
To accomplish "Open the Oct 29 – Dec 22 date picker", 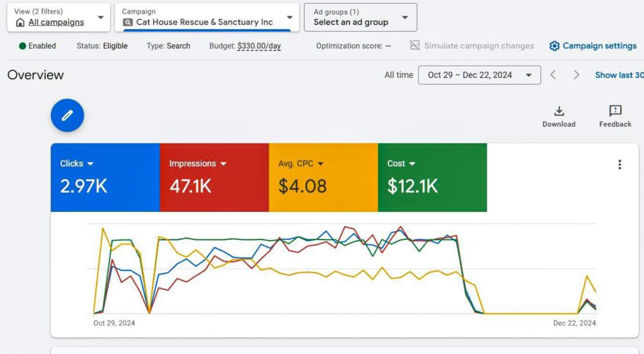I will [479, 75].
